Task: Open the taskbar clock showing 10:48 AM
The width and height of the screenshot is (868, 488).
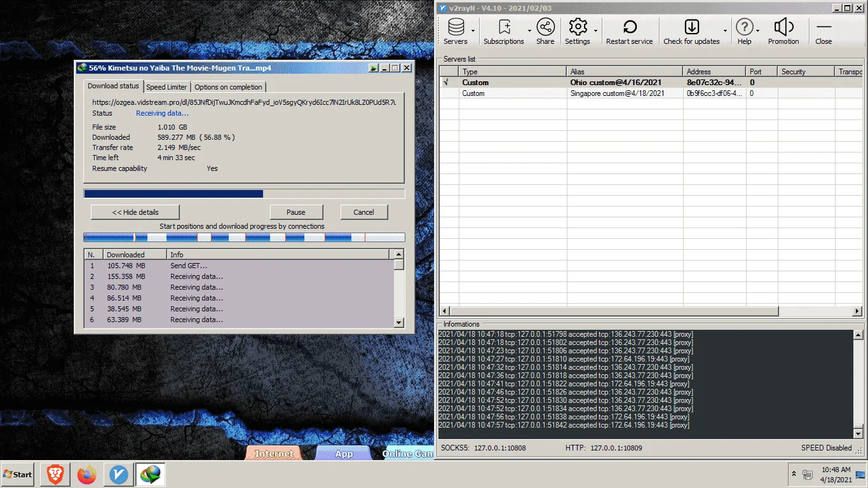Action: tap(836, 474)
